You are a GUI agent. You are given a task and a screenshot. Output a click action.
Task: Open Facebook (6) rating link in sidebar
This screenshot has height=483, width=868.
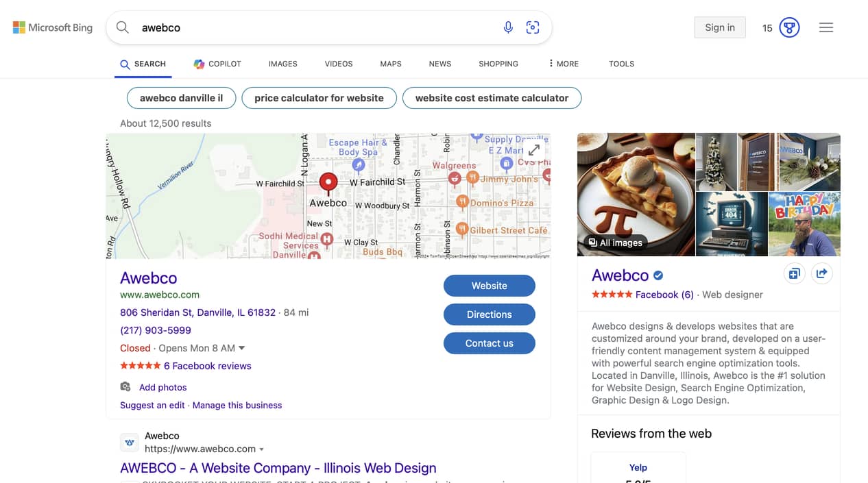[x=664, y=295]
